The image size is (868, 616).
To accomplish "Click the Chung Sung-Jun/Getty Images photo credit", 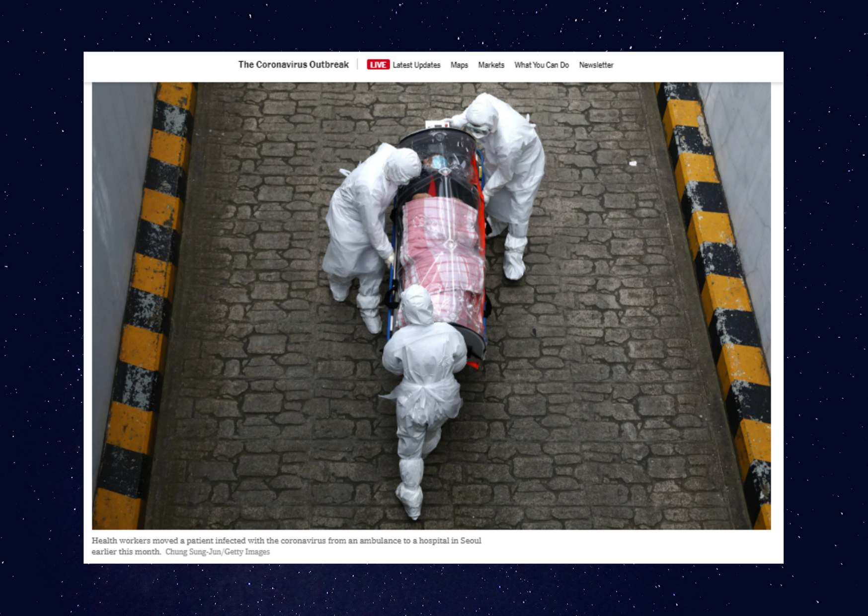I will pyautogui.click(x=218, y=552).
